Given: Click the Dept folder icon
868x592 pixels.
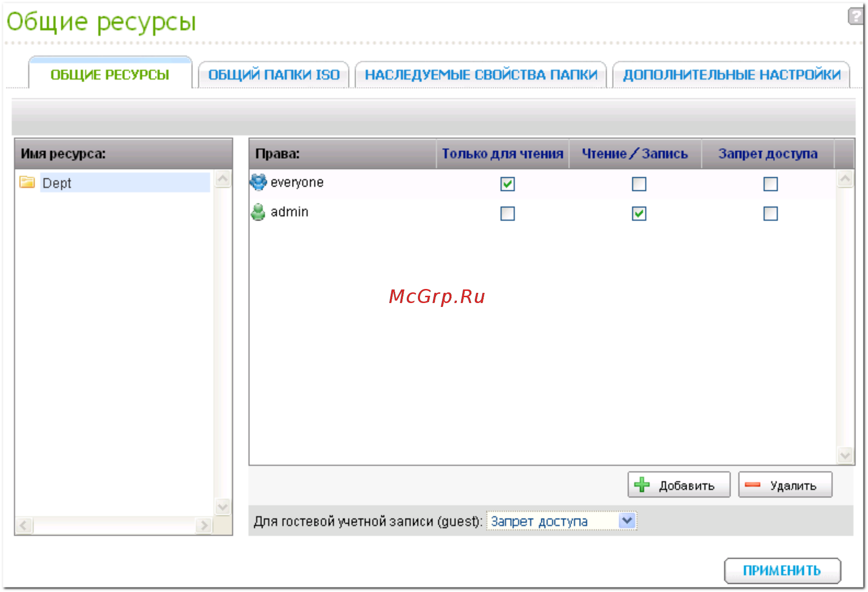Looking at the screenshot, I should [x=27, y=182].
